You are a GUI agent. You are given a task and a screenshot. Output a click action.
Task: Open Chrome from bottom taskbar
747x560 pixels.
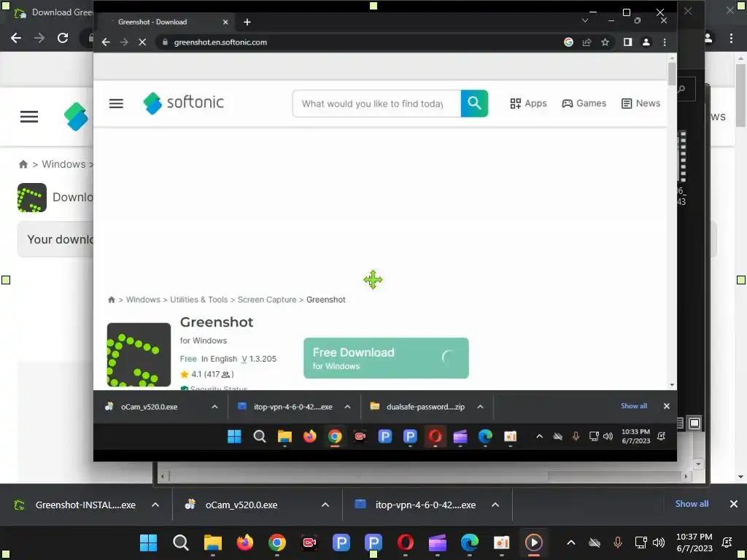pyautogui.click(x=276, y=542)
